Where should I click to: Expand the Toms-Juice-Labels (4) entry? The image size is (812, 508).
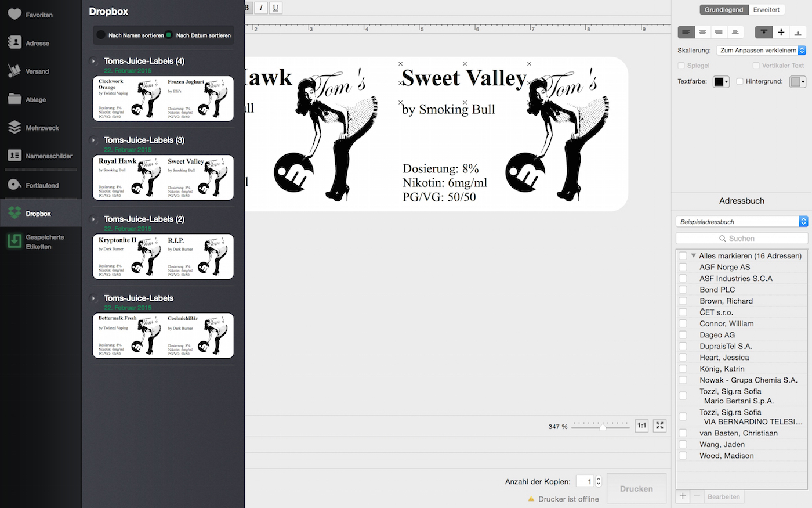click(93, 61)
